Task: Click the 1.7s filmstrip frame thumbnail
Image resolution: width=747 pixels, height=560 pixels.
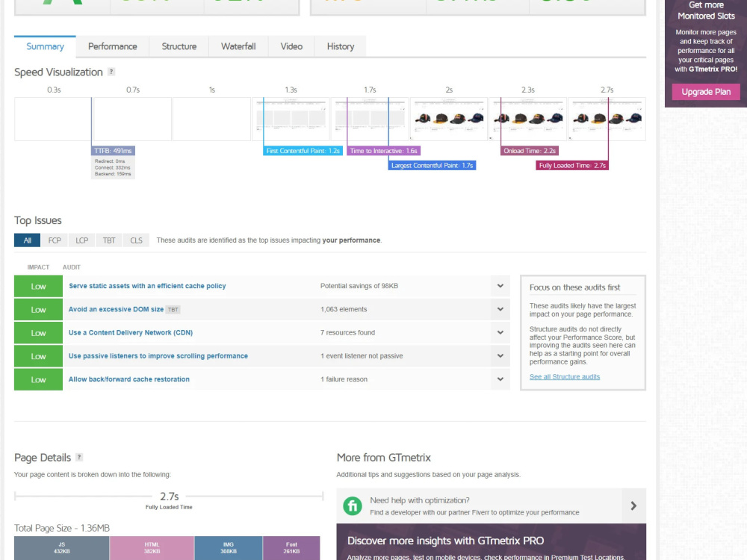Action: (x=370, y=119)
